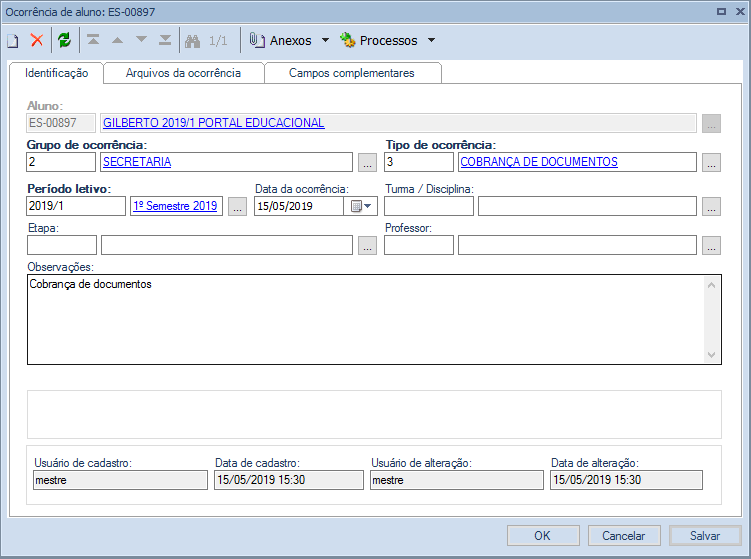The width and height of the screenshot is (751, 559).
Task: Click the Observações scrollbar down arrow
Action: (711, 355)
